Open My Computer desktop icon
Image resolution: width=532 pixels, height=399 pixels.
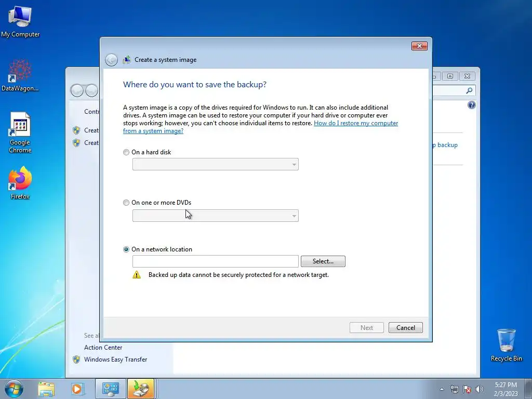[20, 21]
